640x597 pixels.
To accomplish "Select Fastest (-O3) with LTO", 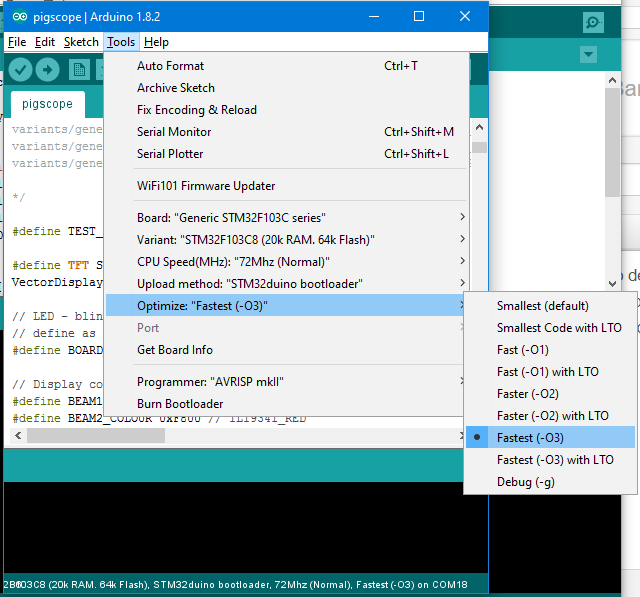I will [x=550, y=459].
